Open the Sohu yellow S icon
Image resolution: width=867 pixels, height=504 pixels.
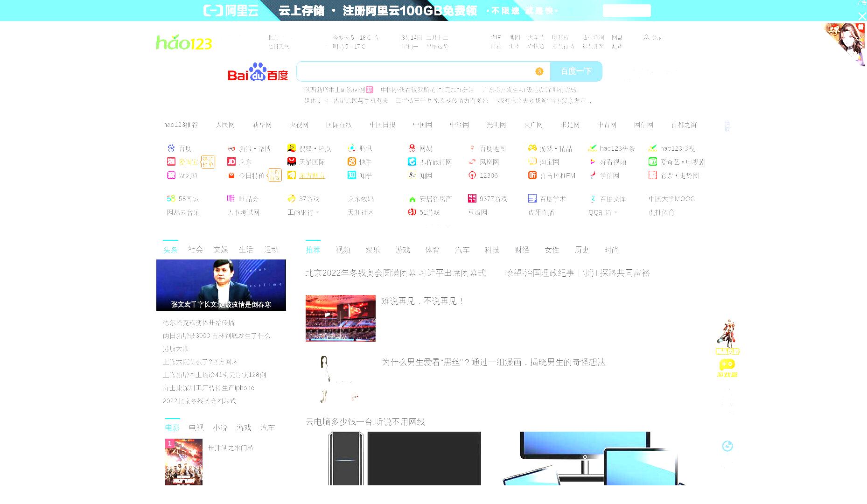292,148
